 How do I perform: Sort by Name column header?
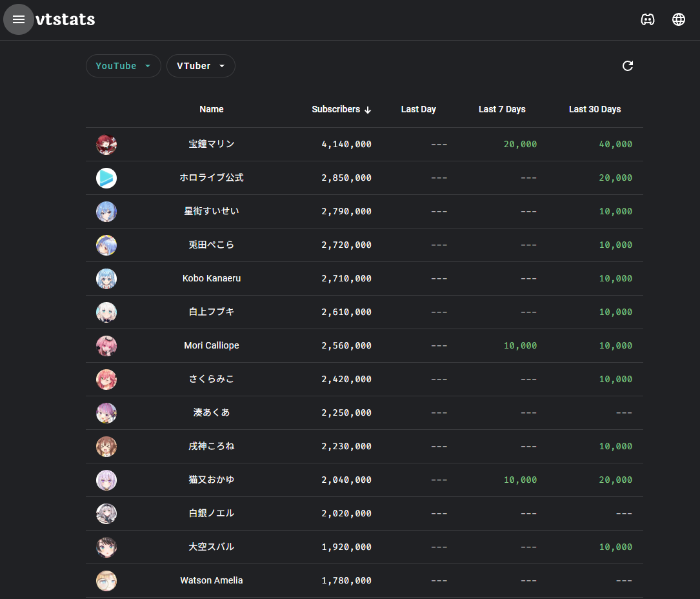click(211, 109)
